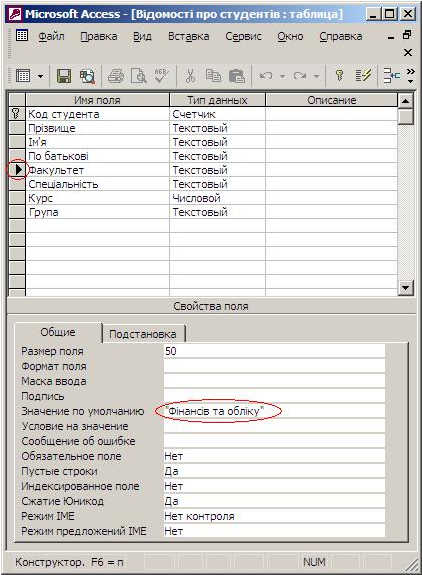Open the Окно menu
This screenshot has height=575, width=422.
pyautogui.click(x=290, y=36)
